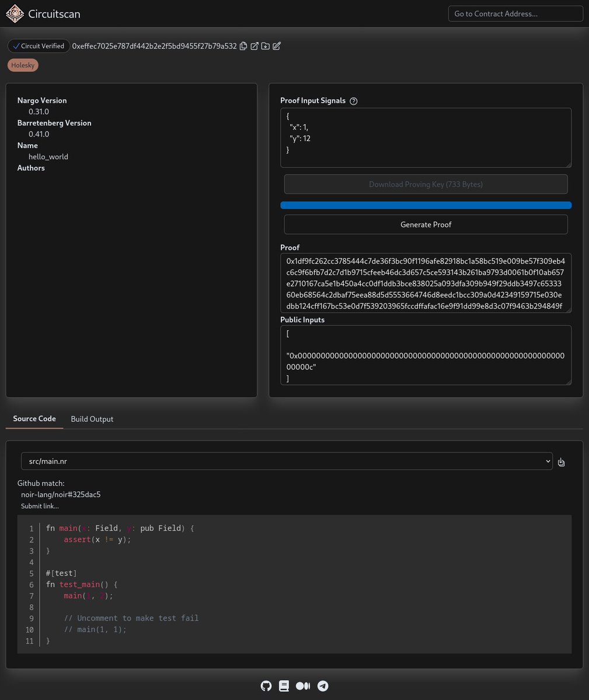Click the Nargo Version value 0.31.0
The height and width of the screenshot is (700, 589).
(x=39, y=111)
